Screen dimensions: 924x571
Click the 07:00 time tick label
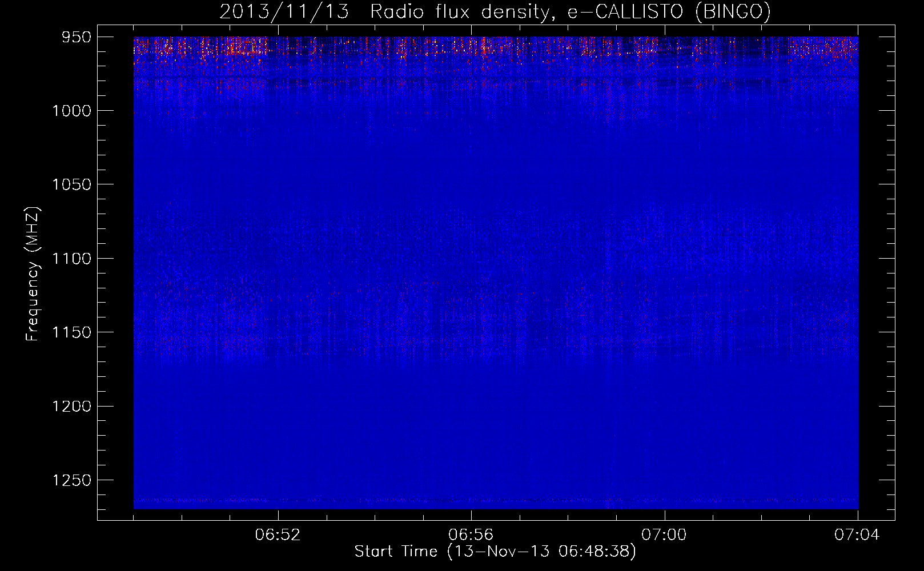664,535
